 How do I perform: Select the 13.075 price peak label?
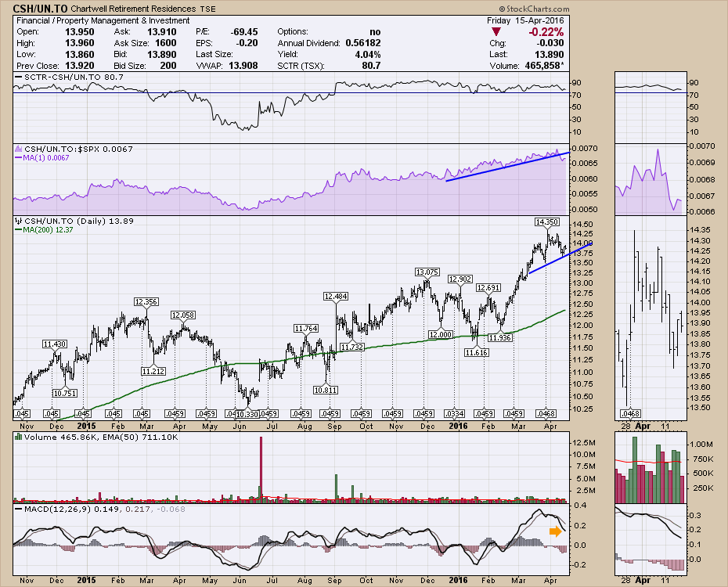click(427, 272)
